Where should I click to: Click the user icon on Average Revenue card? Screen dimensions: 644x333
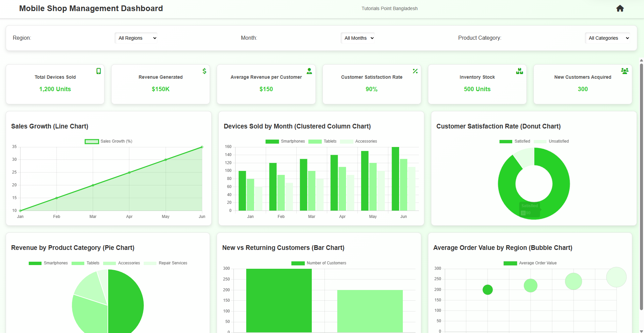[309, 71]
